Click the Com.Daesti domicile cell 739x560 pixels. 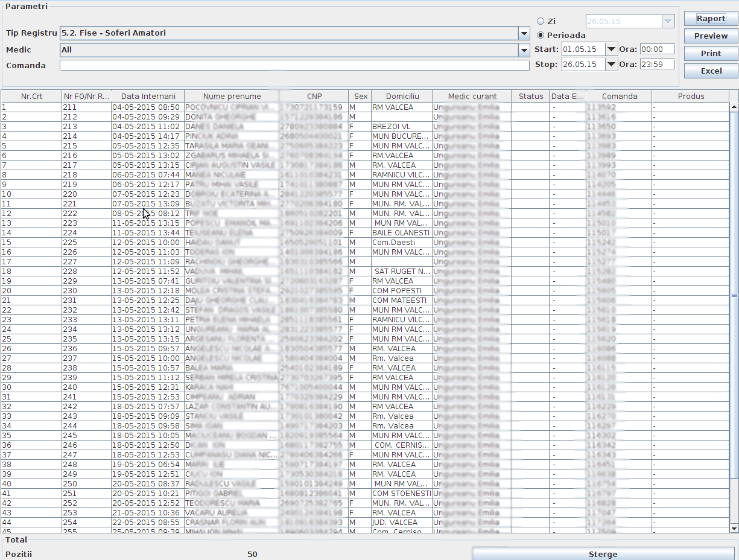point(402,242)
